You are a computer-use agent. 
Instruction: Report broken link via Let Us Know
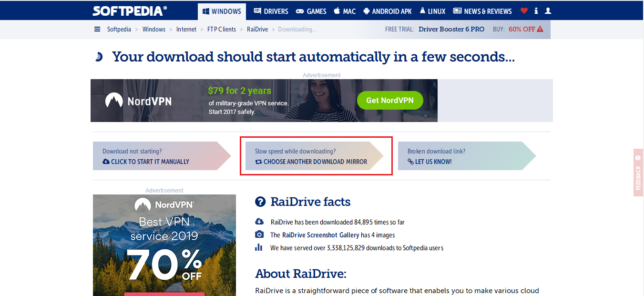(x=429, y=162)
